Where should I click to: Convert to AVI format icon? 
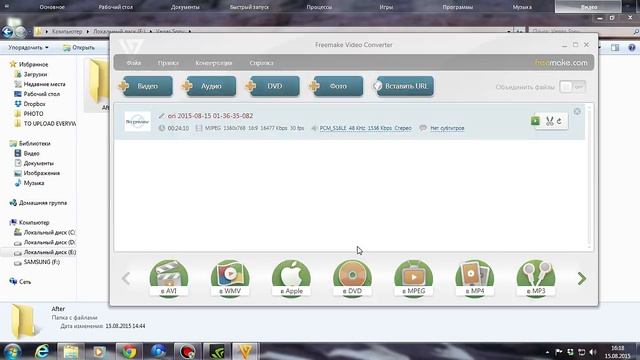coord(169,278)
